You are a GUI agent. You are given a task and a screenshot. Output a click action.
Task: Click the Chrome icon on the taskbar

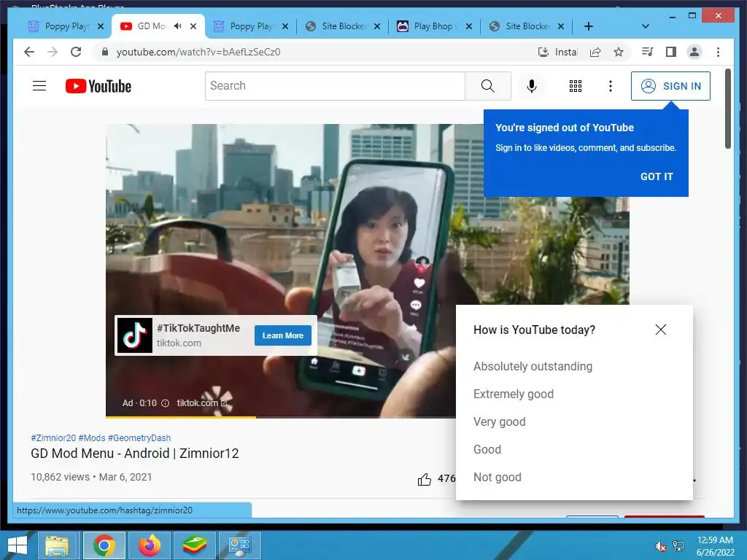[104, 545]
